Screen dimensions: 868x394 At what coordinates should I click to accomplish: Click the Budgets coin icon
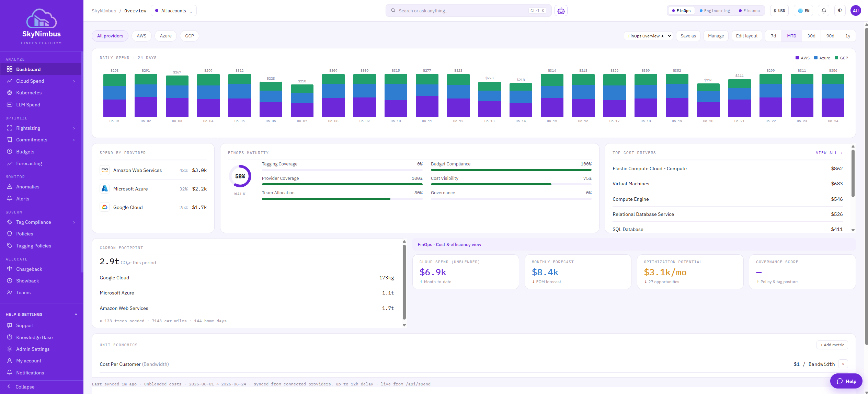click(x=10, y=152)
